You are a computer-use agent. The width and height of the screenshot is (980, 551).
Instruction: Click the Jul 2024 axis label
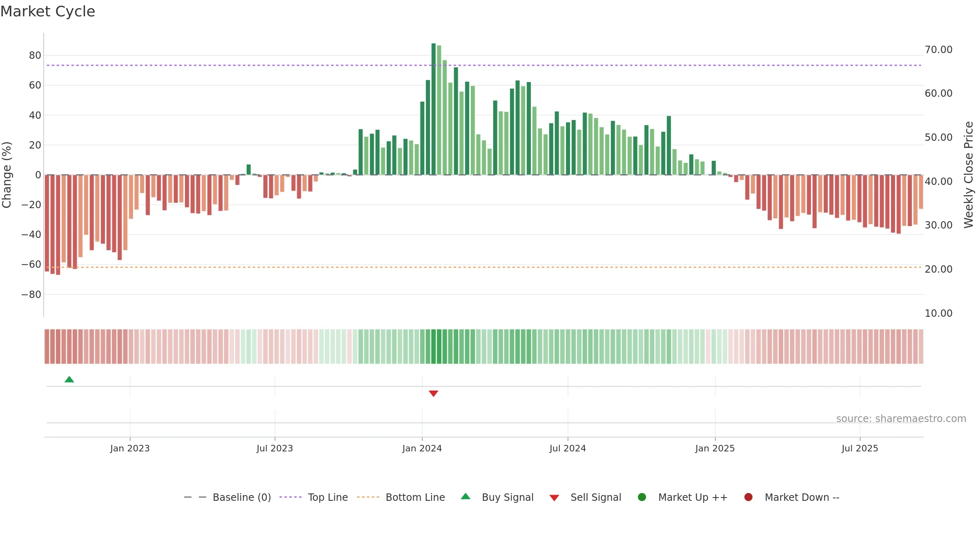coord(568,449)
